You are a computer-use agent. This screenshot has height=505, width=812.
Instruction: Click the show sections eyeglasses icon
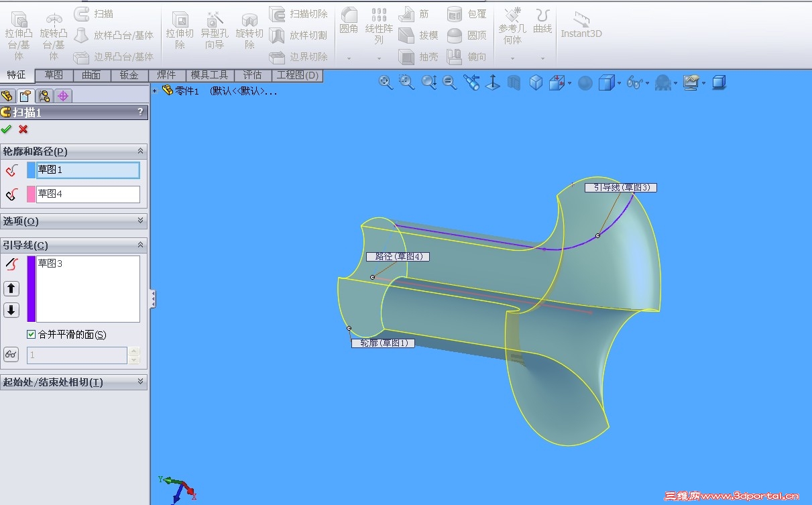coord(11,355)
